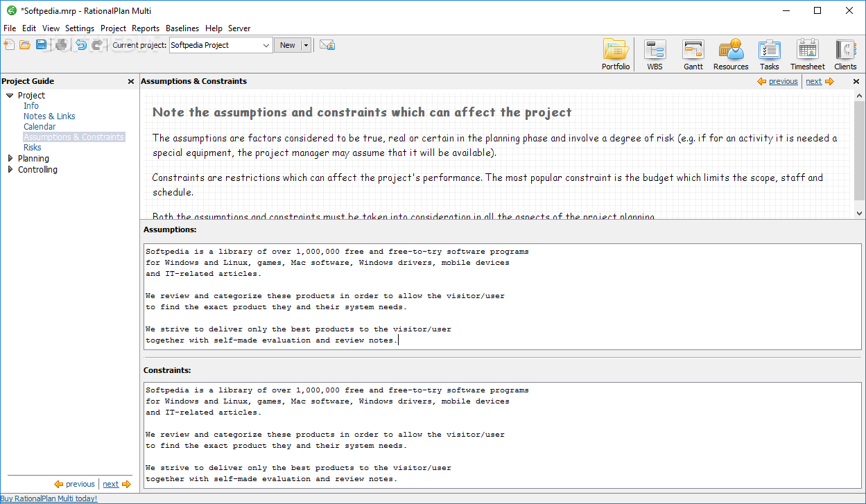Open the Reports menu
Screen dimensions: 866x504
tap(146, 28)
